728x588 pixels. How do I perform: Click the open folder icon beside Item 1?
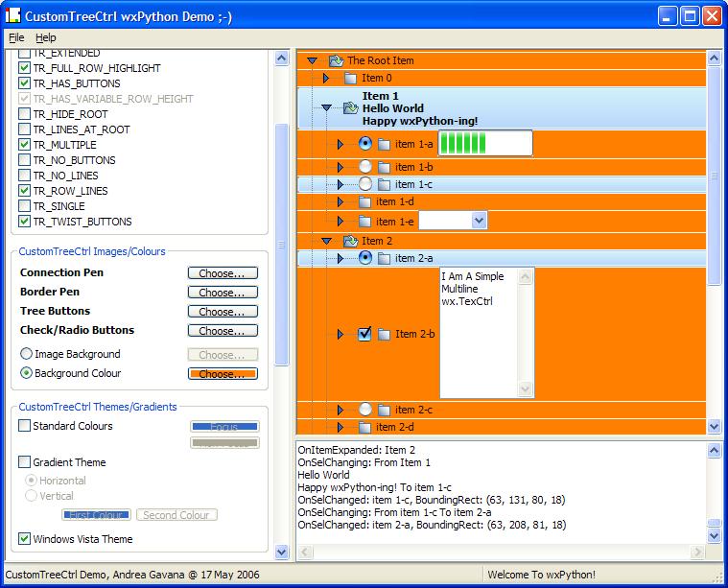click(x=350, y=108)
